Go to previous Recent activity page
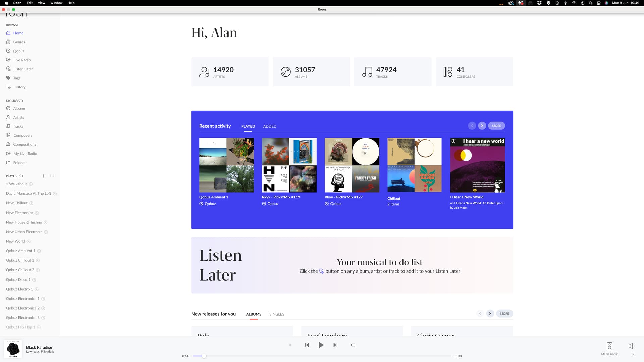The height and width of the screenshot is (362, 644). (472, 126)
